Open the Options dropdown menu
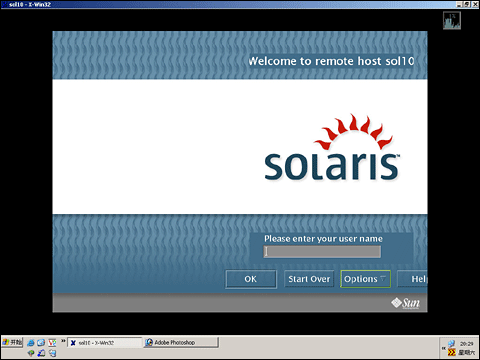 click(x=365, y=279)
